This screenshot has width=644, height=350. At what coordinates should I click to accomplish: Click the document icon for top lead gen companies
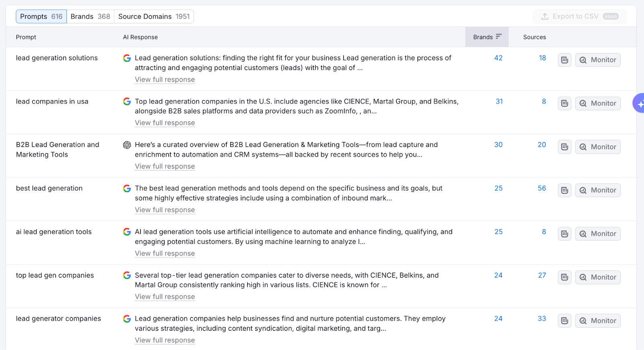pos(564,277)
